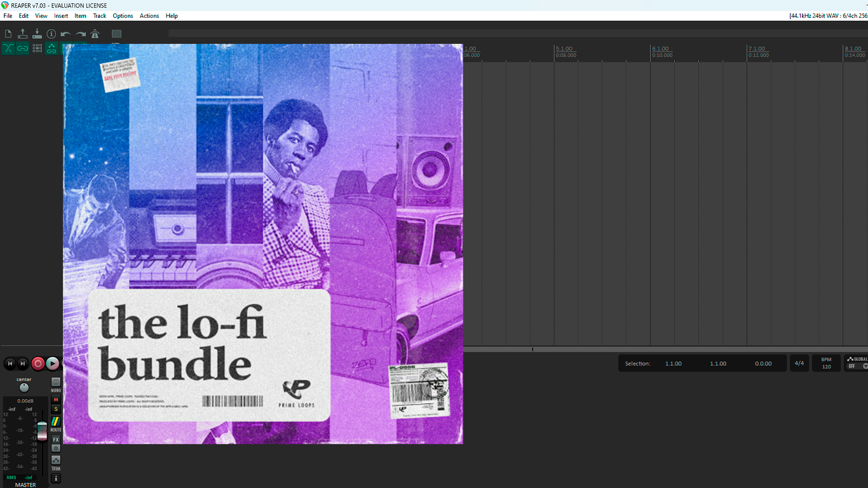Open the Item menu
The width and height of the screenshot is (868, 488).
click(81, 16)
